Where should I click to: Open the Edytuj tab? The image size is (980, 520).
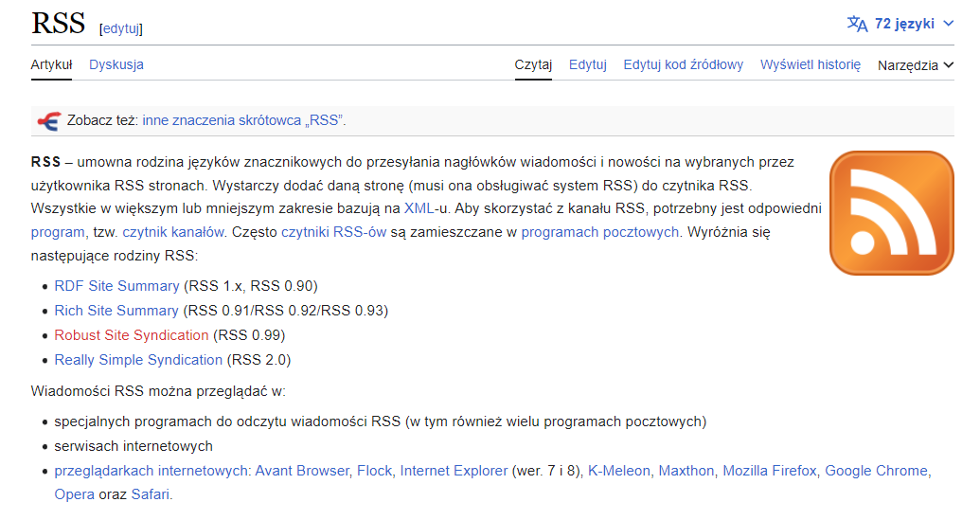click(587, 64)
